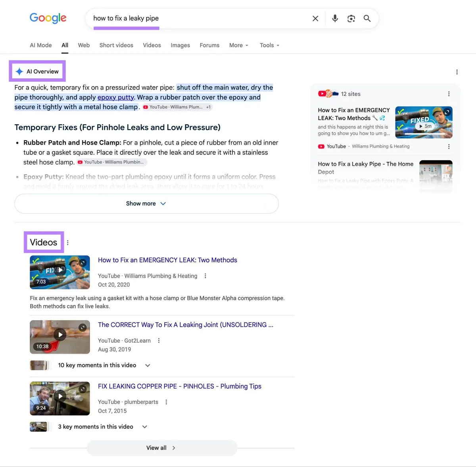The width and height of the screenshot is (476, 467).
Task: Open How to Fix an EMERGENCY LEAK video link
Action: pyautogui.click(x=167, y=260)
